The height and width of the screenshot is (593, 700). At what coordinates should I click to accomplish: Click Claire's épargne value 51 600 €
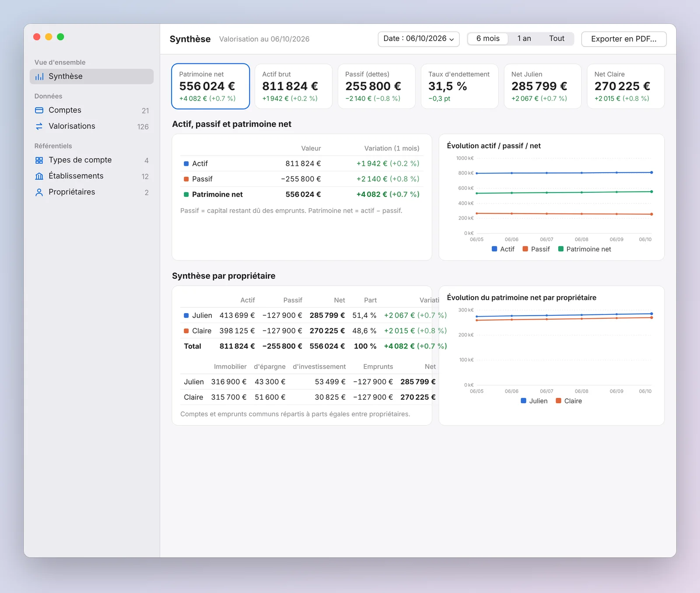coord(270,397)
